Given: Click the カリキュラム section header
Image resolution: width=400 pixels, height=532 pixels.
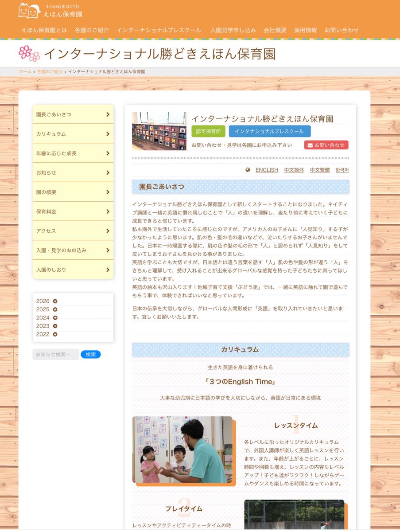Looking at the screenshot, I should pos(241,350).
